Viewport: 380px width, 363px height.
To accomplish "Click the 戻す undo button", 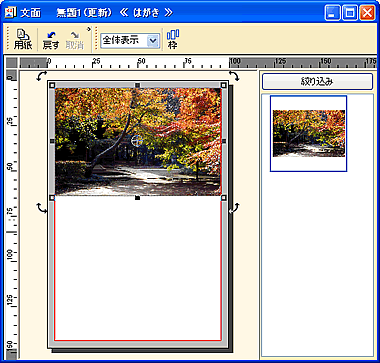I will [x=50, y=40].
